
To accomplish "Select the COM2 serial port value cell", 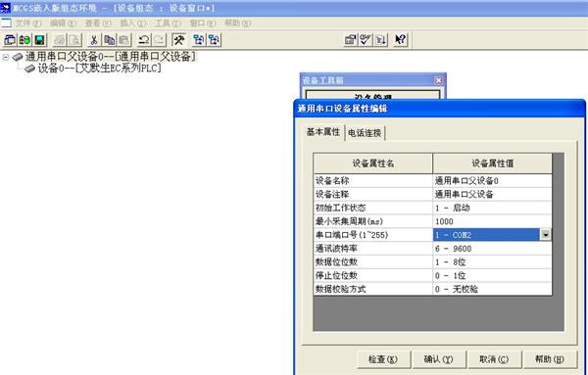I will click(x=486, y=235).
